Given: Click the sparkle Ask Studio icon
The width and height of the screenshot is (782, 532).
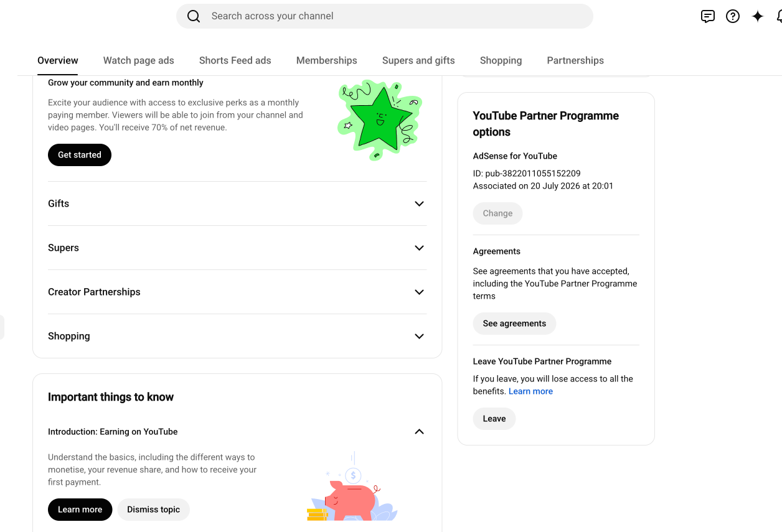Looking at the screenshot, I should (758, 17).
